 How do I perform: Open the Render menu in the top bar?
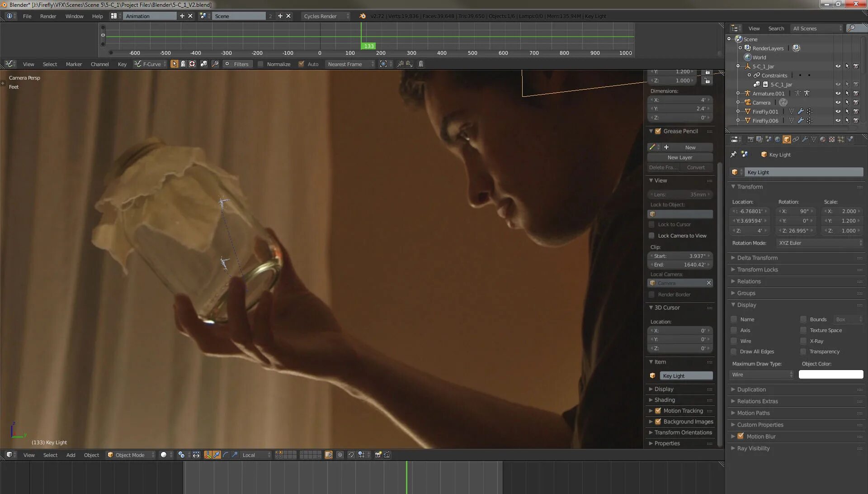[x=48, y=16]
